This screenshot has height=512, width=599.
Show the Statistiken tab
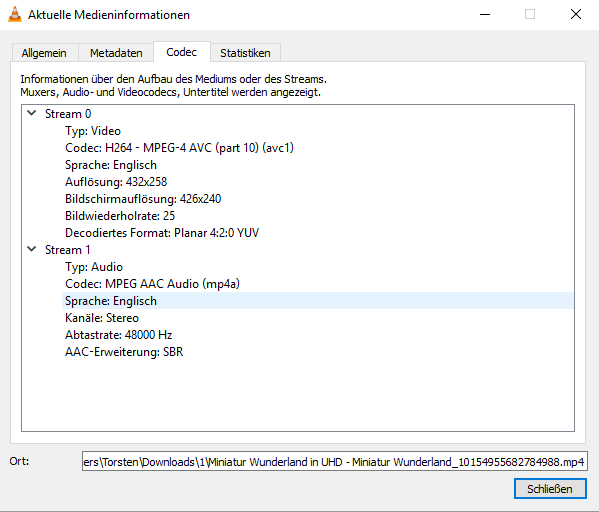(245, 53)
